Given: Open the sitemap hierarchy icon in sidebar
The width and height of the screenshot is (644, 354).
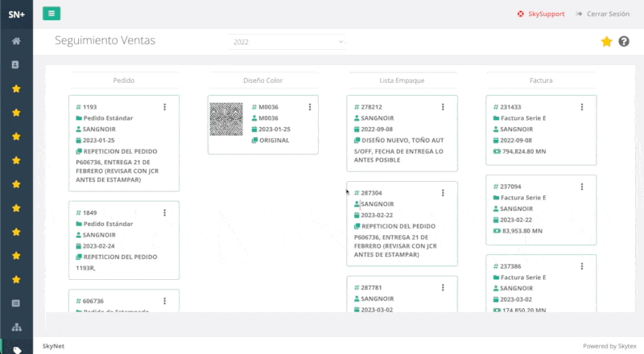Looking at the screenshot, I should 16,327.
